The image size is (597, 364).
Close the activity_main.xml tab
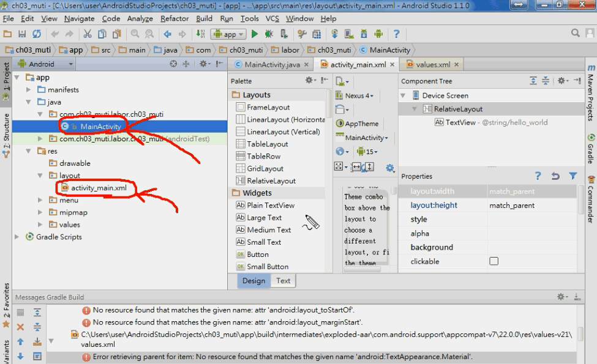coord(392,65)
